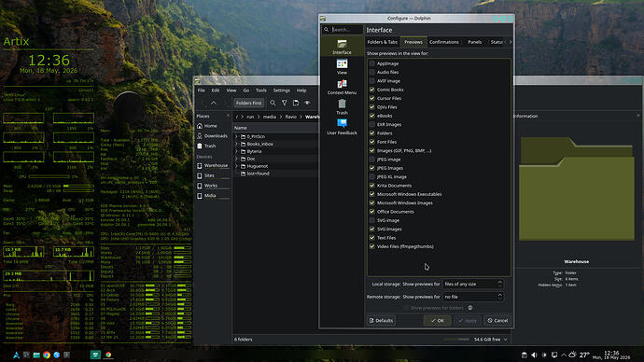The height and width of the screenshot is (362, 644).
Task: Show hidden system tray icons
Action: [564, 355]
